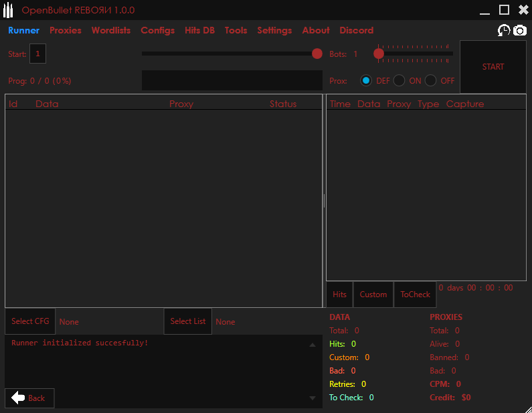
Task: Click the 'Runner initialized succesfully!' log line
Action: [x=80, y=343]
